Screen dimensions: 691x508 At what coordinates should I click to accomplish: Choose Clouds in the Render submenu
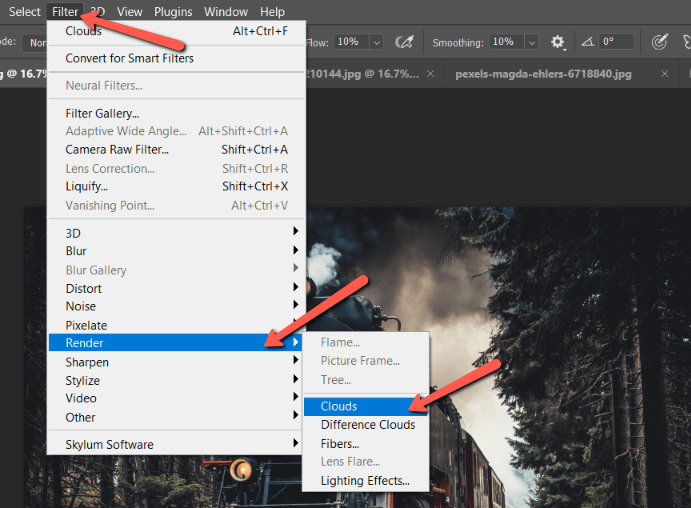339,406
